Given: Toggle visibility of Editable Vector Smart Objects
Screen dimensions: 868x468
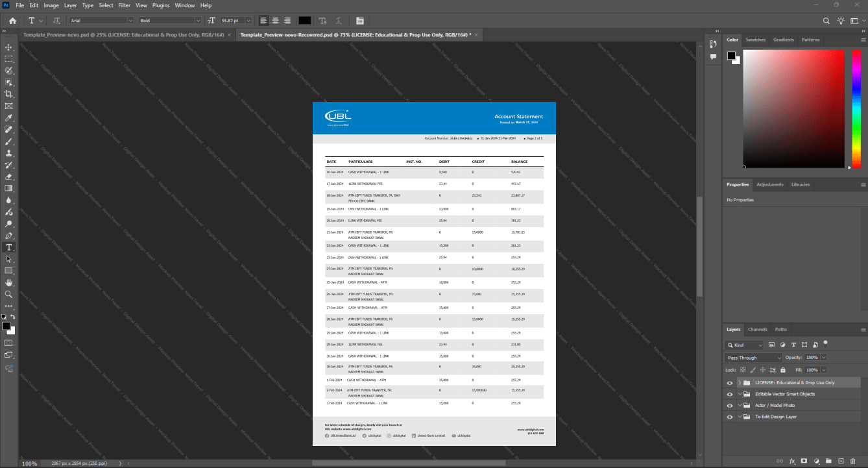Looking at the screenshot, I should click(x=730, y=394).
